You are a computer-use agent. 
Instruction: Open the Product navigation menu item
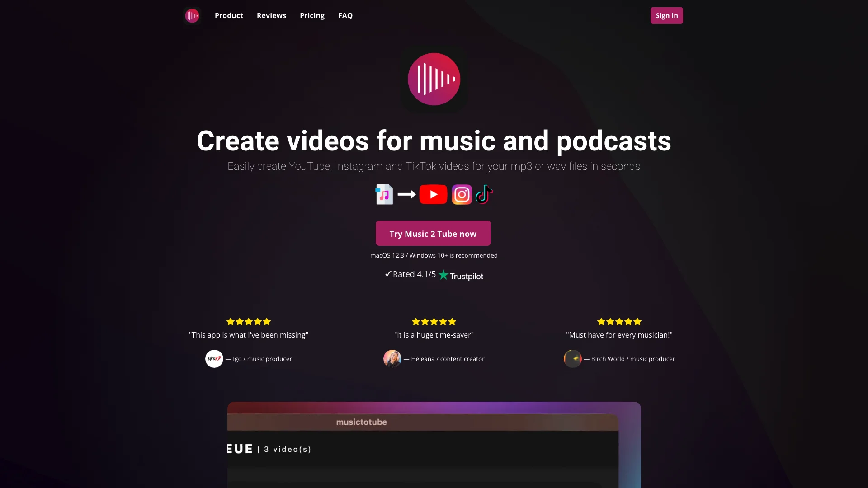coord(229,15)
